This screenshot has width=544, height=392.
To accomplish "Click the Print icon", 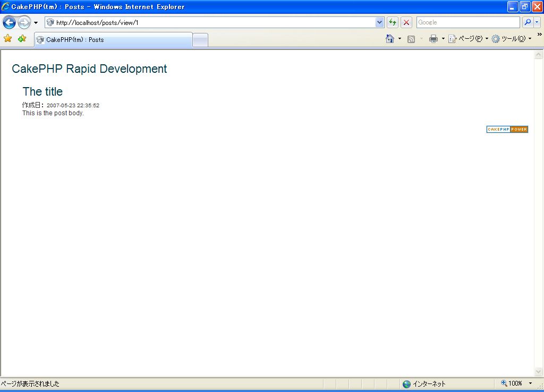I will [433, 39].
